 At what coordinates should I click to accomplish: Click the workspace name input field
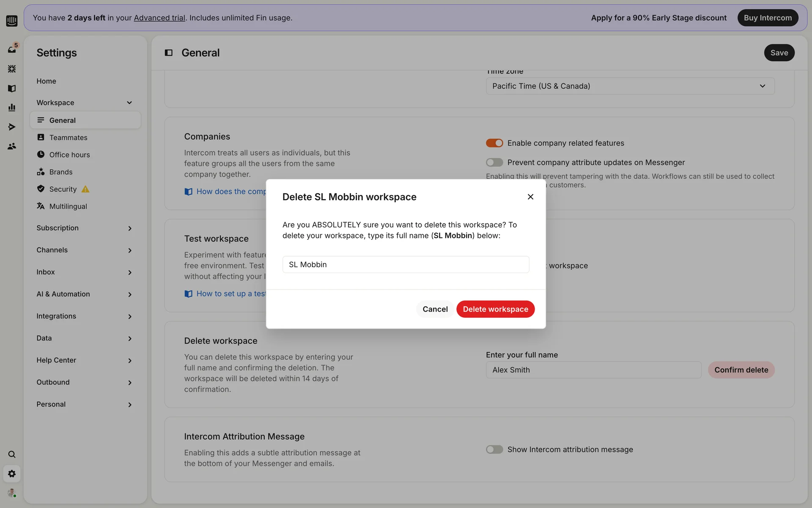[x=406, y=265]
